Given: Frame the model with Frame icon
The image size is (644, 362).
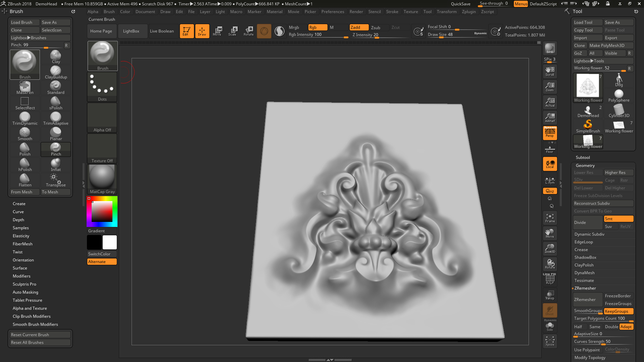Looking at the screenshot, I should [550, 218].
